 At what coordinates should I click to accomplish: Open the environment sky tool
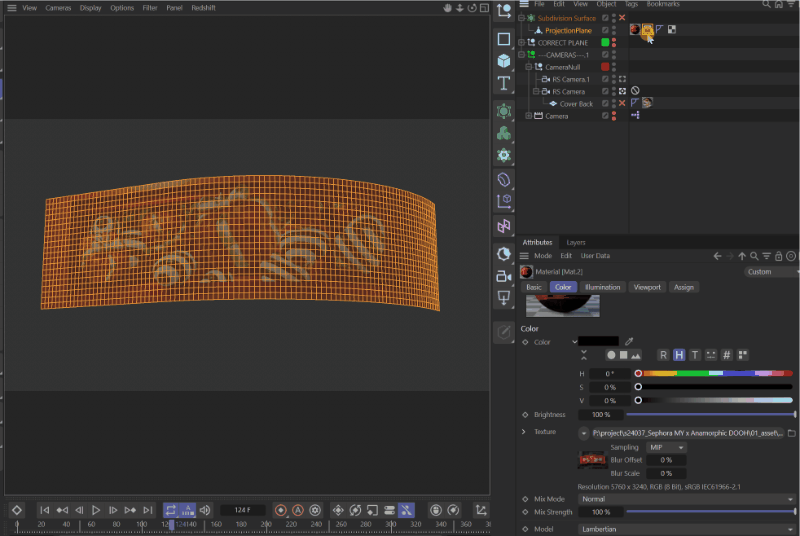[x=504, y=254]
